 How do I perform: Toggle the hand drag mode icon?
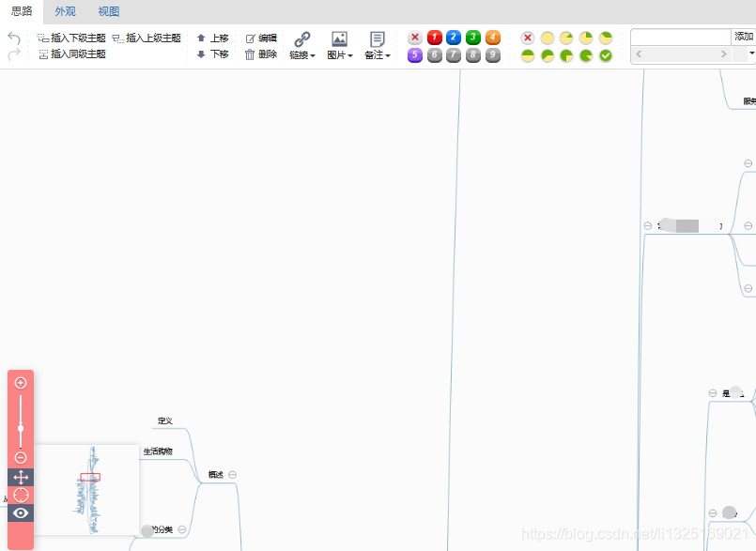coord(21,478)
